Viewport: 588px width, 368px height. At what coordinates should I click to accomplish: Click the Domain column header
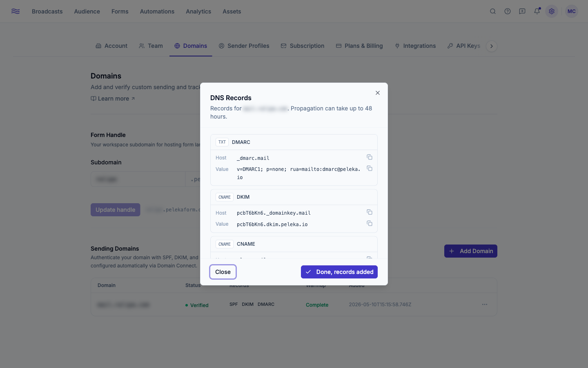point(107,285)
